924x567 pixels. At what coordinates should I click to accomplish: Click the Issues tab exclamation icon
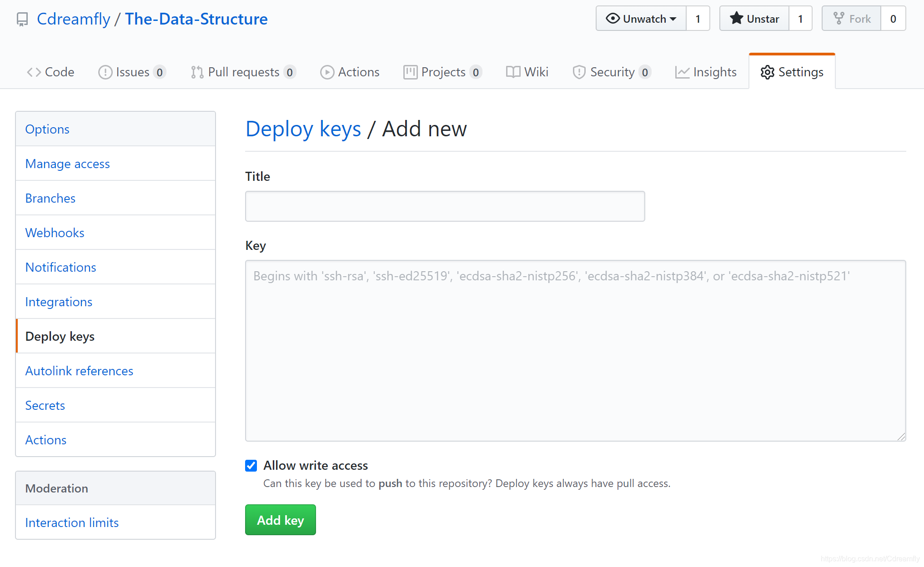105,72
